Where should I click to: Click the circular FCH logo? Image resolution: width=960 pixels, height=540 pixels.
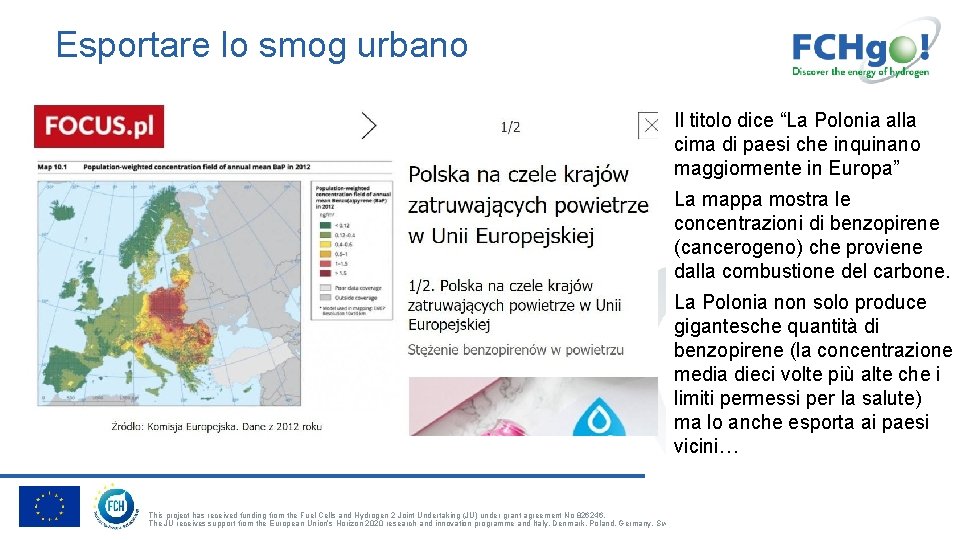pyautogui.click(x=115, y=506)
